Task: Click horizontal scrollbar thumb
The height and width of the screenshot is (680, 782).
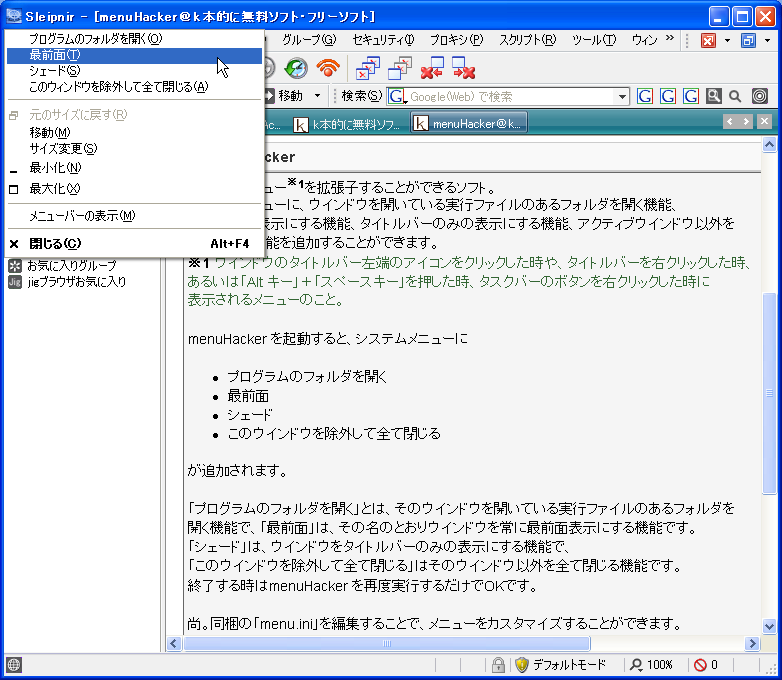Action: click(x=387, y=644)
